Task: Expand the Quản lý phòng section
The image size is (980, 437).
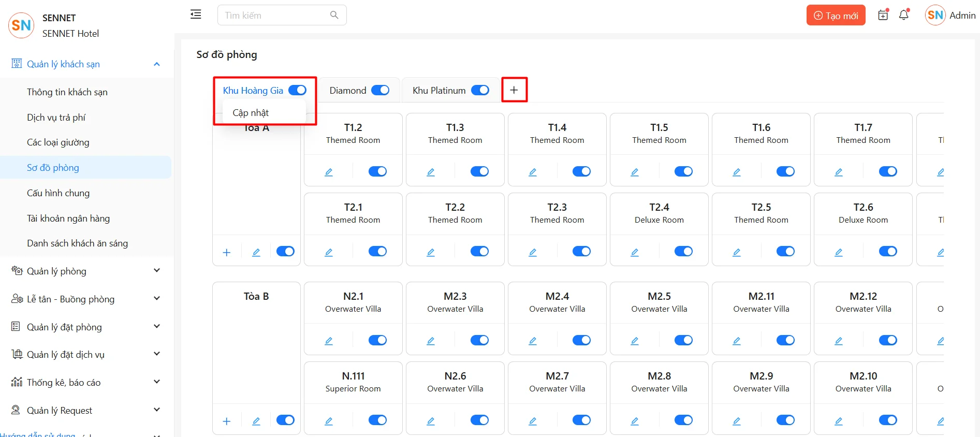Action: (157, 271)
